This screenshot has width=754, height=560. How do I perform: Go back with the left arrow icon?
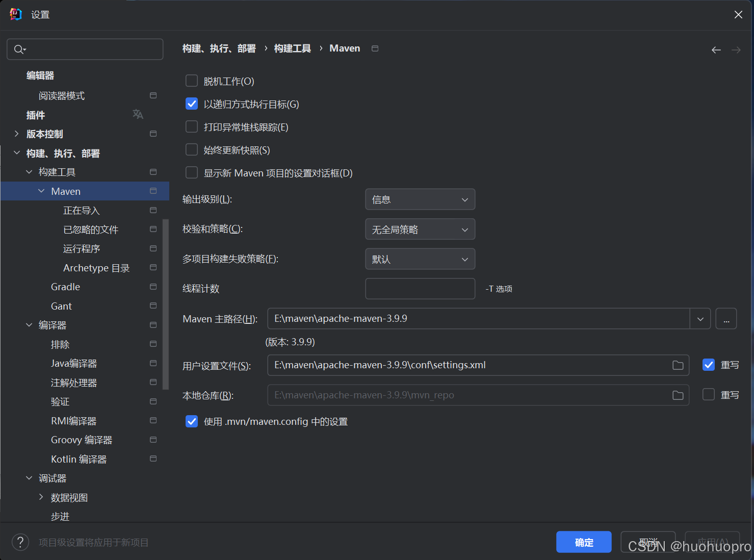click(716, 50)
